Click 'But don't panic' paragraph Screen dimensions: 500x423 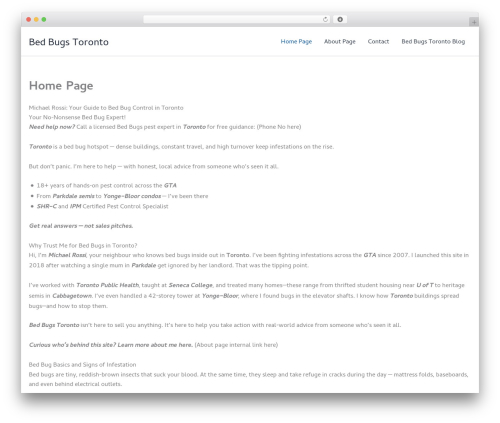pyautogui.click(x=153, y=166)
